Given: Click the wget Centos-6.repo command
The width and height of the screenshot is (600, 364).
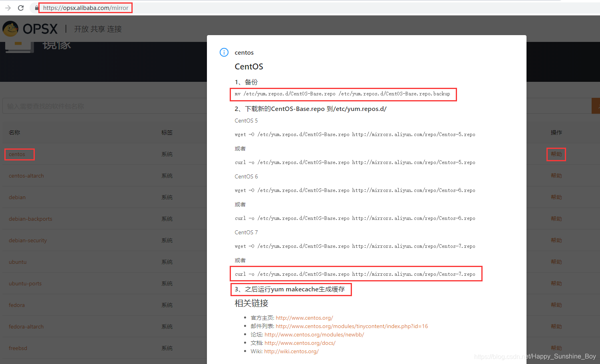Looking at the screenshot, I should coord(355,190).
